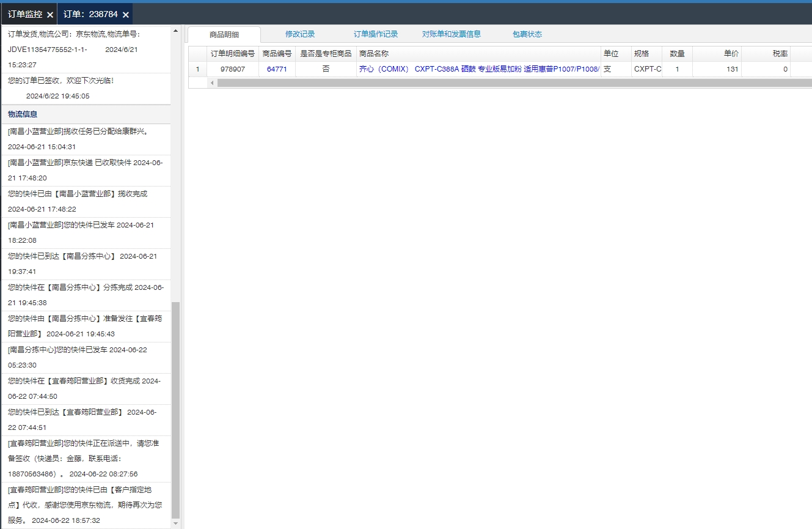
Task: Click the row number 1 cell
Action: coord(197,69)
